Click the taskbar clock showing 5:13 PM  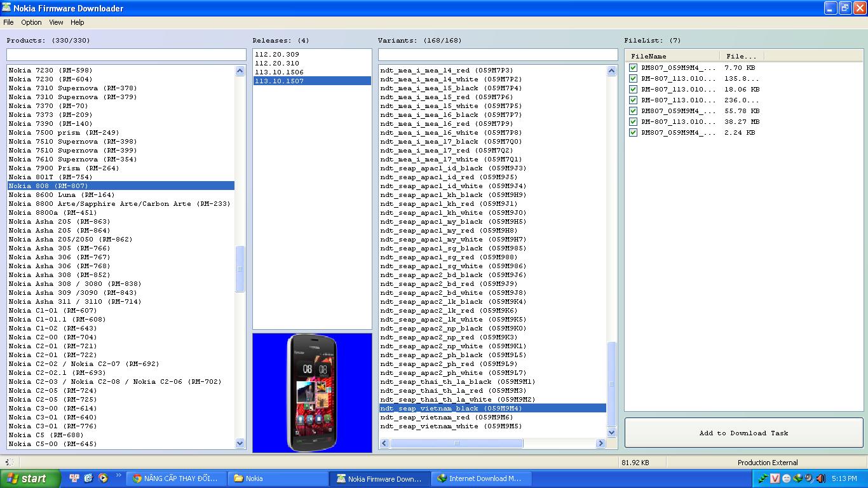844,478
